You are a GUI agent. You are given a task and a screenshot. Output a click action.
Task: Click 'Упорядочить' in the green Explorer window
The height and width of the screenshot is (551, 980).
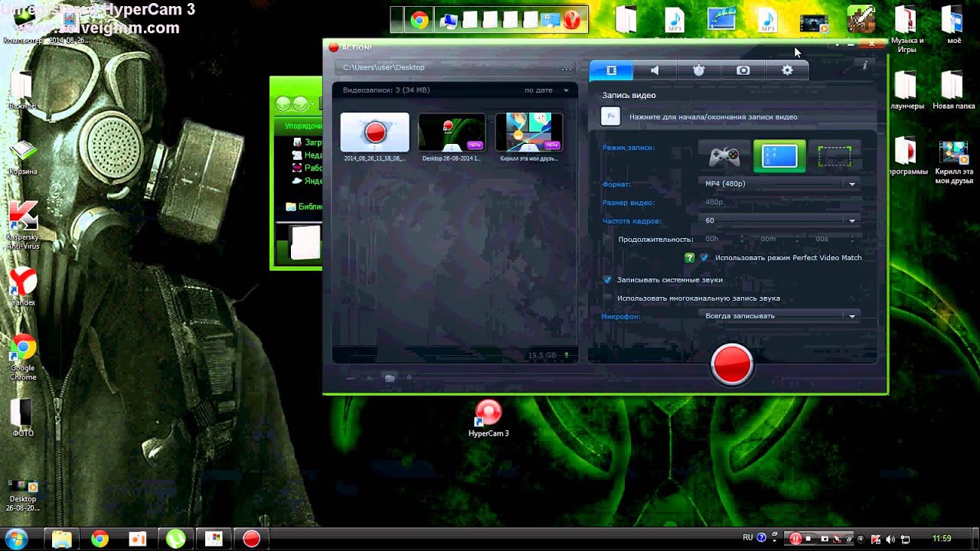point(302,126)
